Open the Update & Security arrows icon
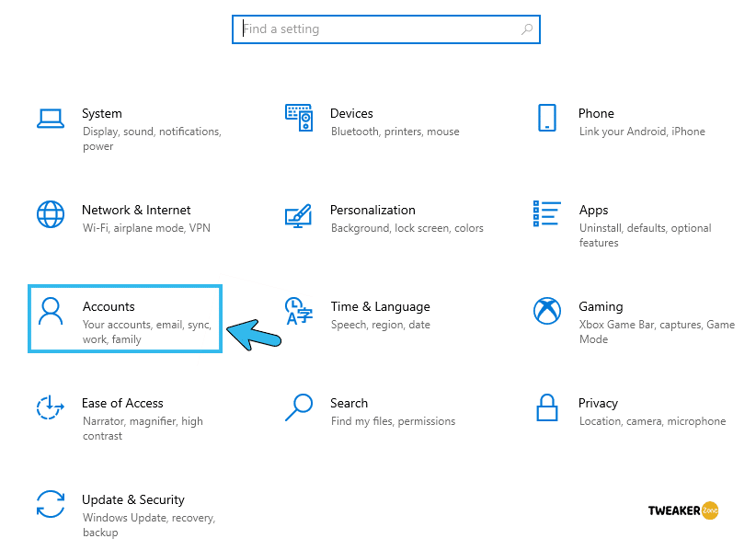The width and height of the screenshot is (756, 550). [x=51, y=504]
